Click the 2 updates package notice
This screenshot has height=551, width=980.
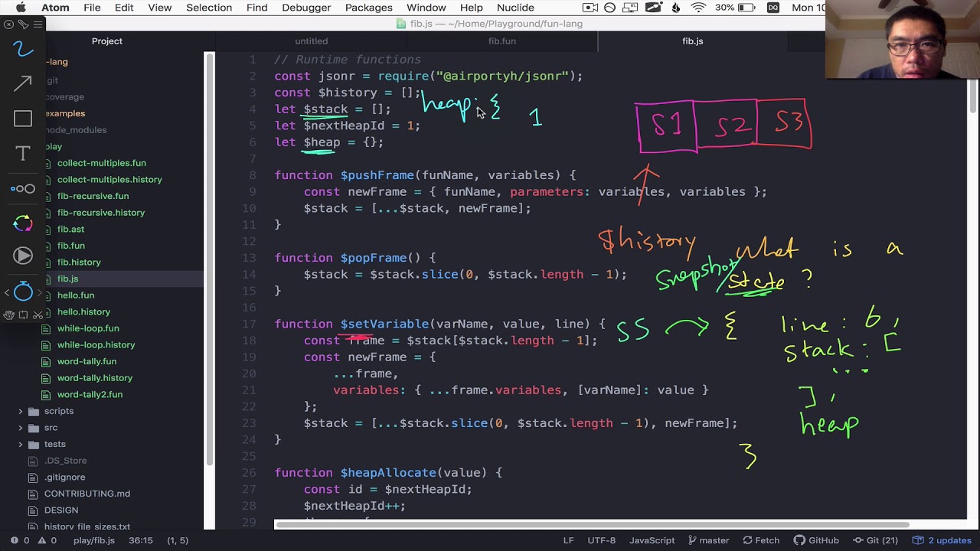pos(942,540)
